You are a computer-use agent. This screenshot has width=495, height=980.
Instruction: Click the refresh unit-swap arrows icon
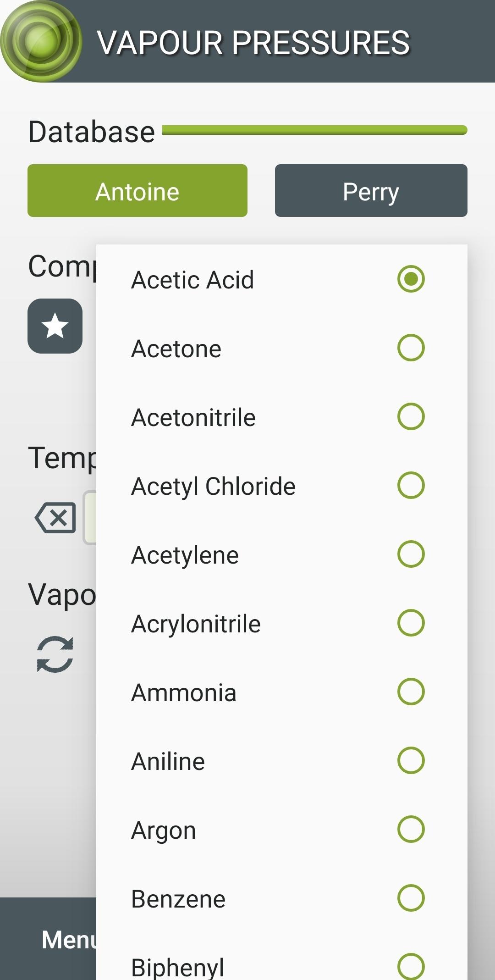click(x=55, y=654)
